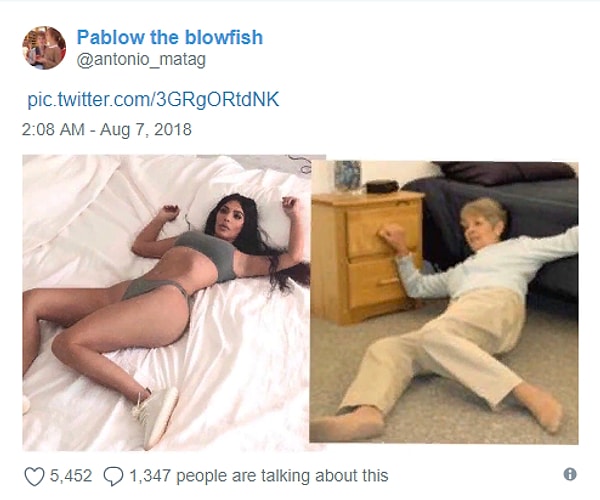The height and width of the screenshot is (500, 600).
Task: Click the @antonio_matag handle
Action: 141,60
